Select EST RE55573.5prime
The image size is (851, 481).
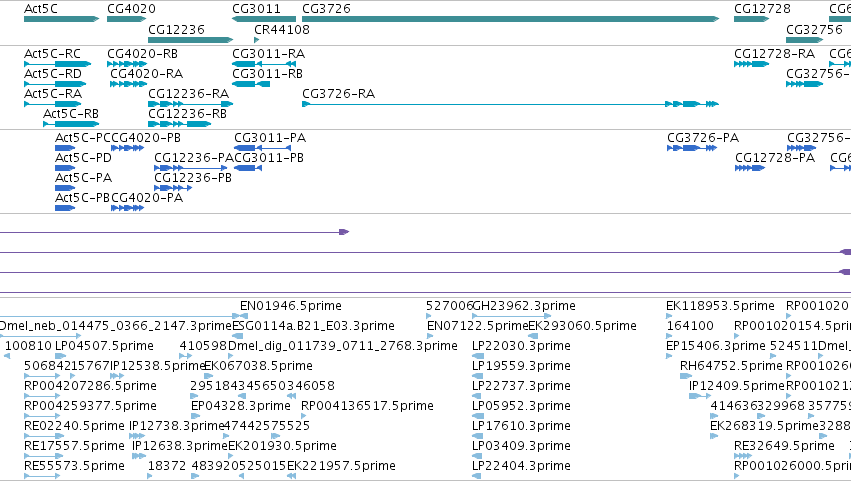[x=74, y=467]
